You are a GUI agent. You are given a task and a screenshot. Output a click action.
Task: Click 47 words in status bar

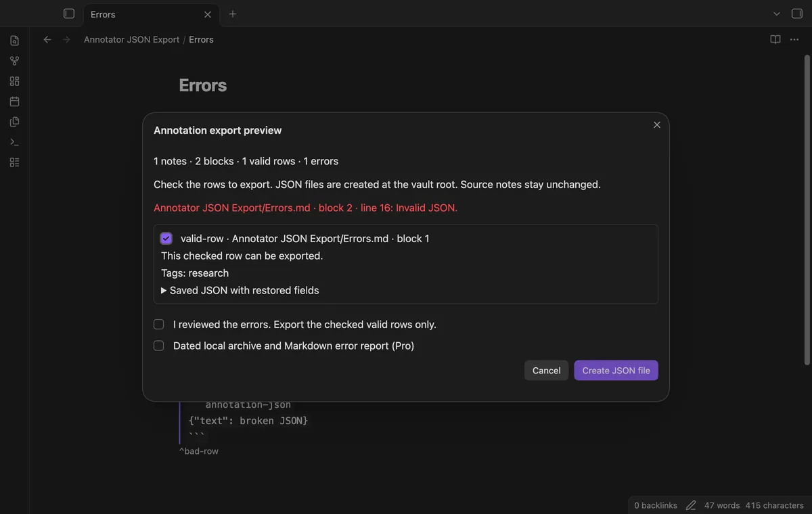point(722,505)
